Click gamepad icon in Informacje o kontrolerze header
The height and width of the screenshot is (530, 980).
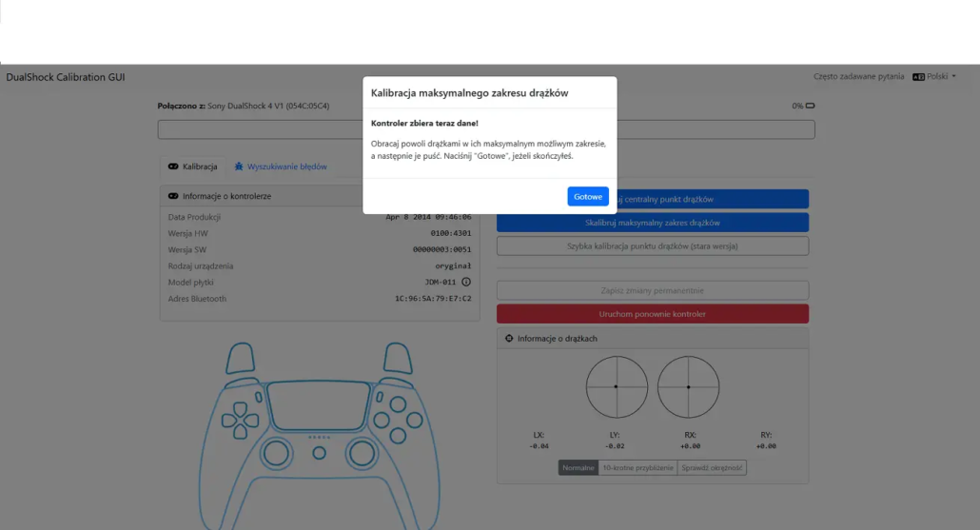point(173,196)
